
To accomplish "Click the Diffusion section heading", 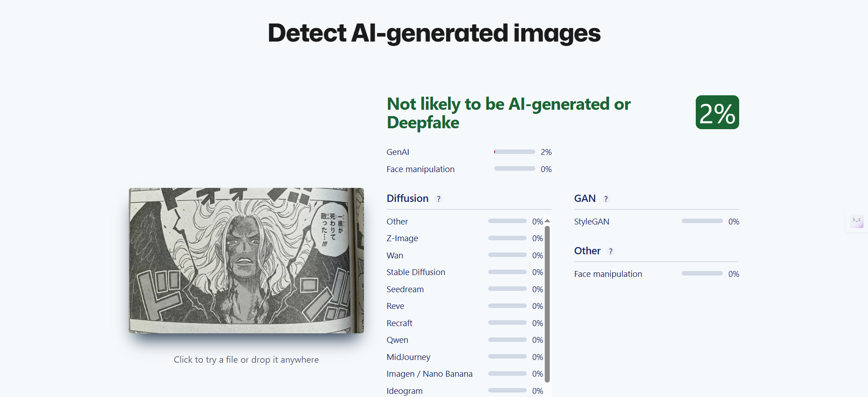I will pyautogui.click(x=407, y=198).
